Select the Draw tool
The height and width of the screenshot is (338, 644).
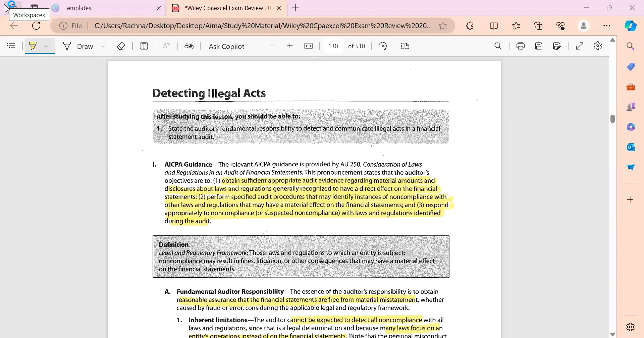coord(78,46)
